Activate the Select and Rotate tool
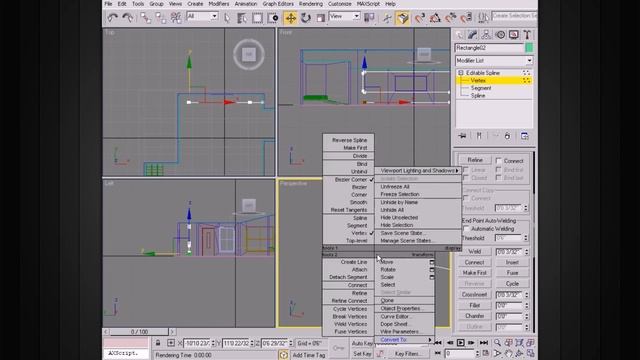Viewport: 640px width, 360px height. point(305,18)
